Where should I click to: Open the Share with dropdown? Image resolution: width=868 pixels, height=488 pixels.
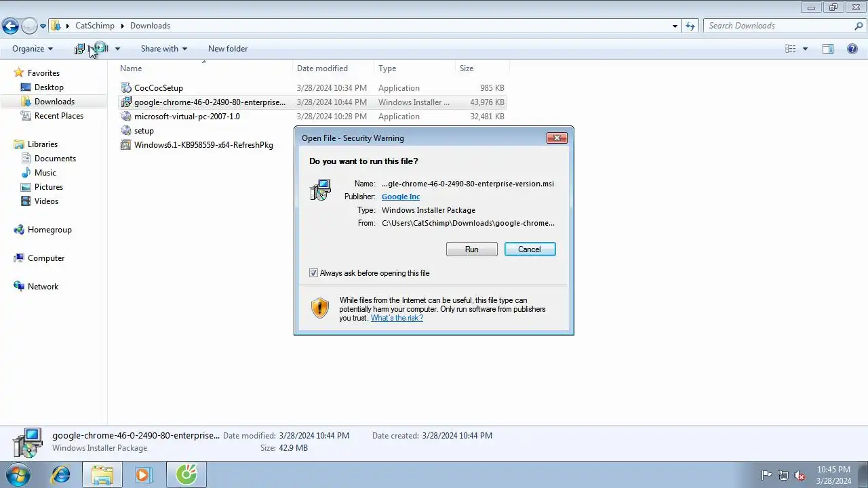163,49
